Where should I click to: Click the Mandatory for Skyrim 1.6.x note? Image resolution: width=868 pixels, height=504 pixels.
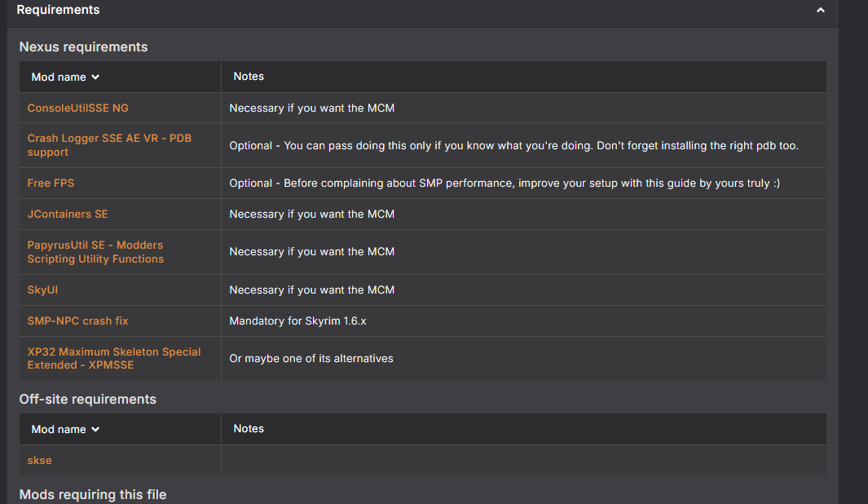click(x=297, y=321)
